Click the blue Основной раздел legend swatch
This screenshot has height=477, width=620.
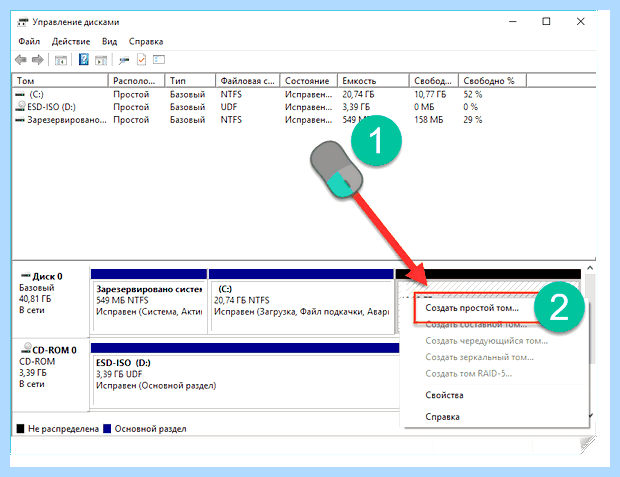(107, 428)
